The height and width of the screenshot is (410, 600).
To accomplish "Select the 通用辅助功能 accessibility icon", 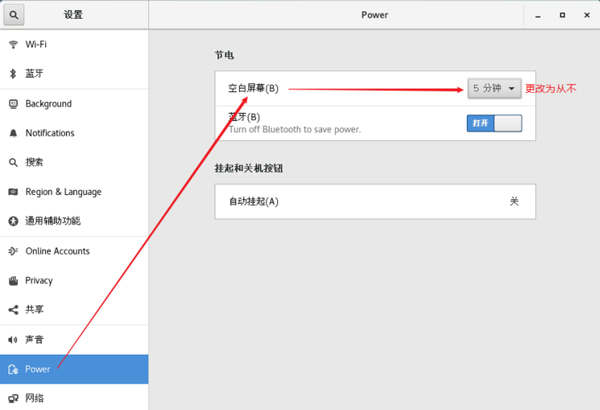I will click(x=13, y=221).
